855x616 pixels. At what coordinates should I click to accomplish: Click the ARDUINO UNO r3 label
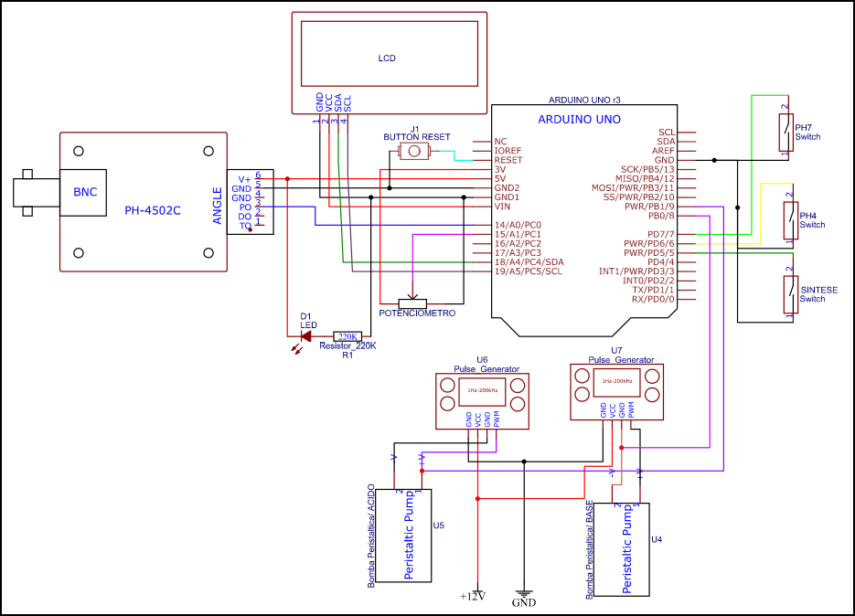tap(584, 100)
